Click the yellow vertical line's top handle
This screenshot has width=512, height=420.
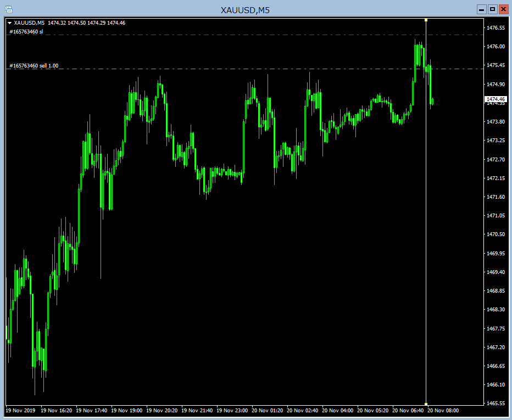tap(426, 20)
